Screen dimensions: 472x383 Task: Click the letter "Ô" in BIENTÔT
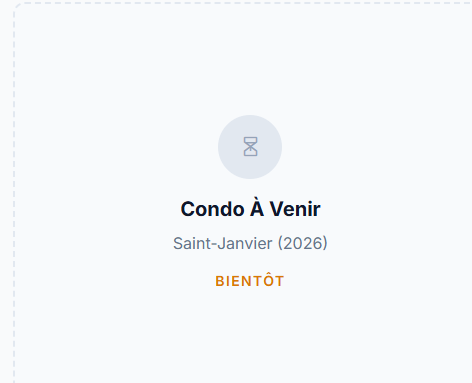tap(269, 280)
